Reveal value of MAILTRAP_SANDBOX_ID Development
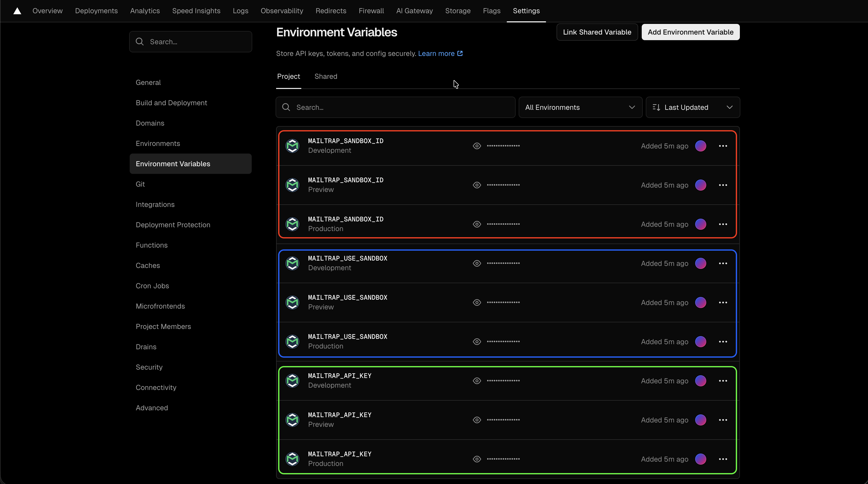 coord(476,146)
